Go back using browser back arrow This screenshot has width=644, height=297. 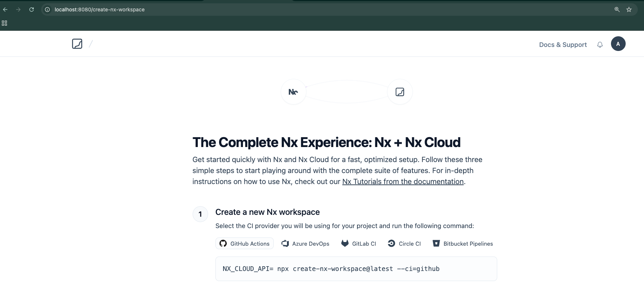(x=5, y=10)
